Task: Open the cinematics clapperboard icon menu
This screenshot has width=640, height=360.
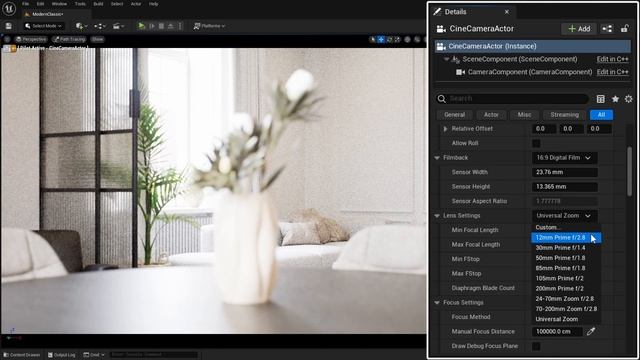Action: pos(118,26)
